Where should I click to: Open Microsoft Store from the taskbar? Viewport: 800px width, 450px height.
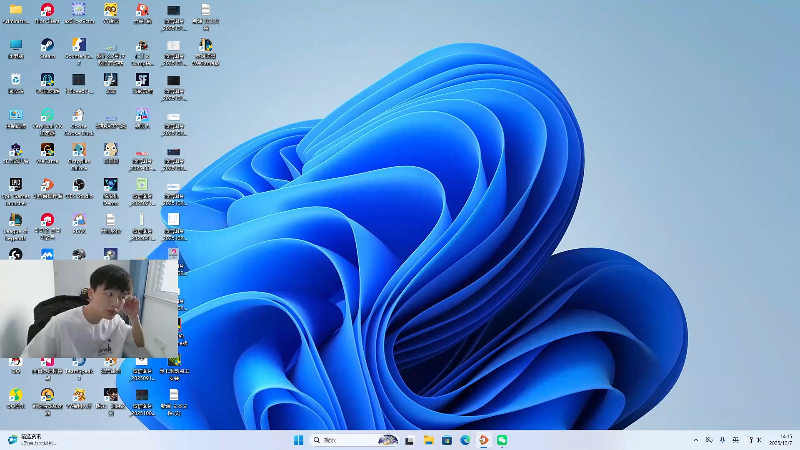(446, 440)
